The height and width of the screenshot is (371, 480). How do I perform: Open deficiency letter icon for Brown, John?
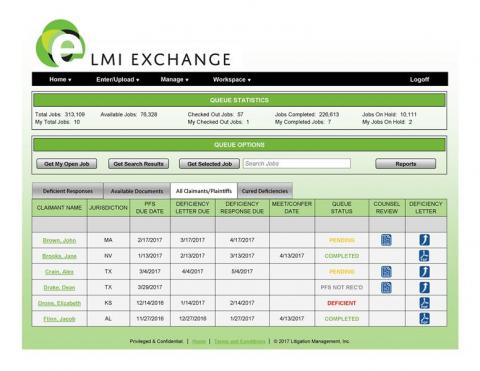coord(424,240)
